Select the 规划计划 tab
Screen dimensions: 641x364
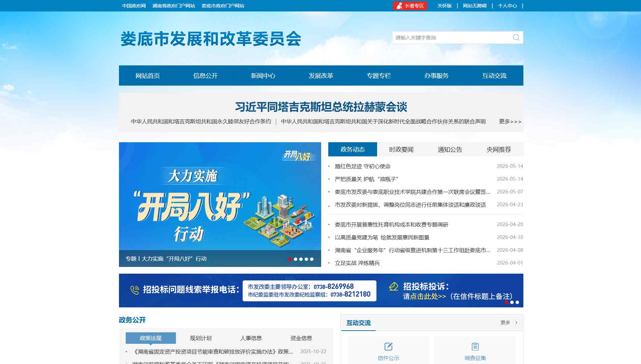pos(201,338)
